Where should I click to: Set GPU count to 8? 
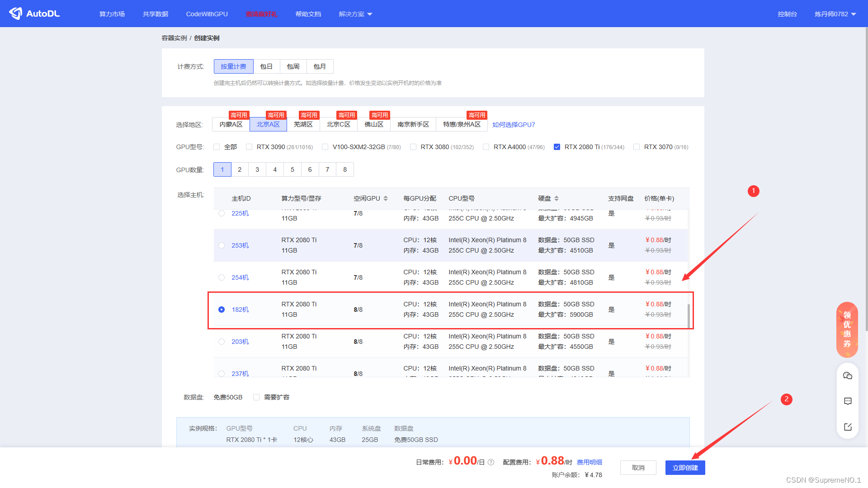(345, 169)
